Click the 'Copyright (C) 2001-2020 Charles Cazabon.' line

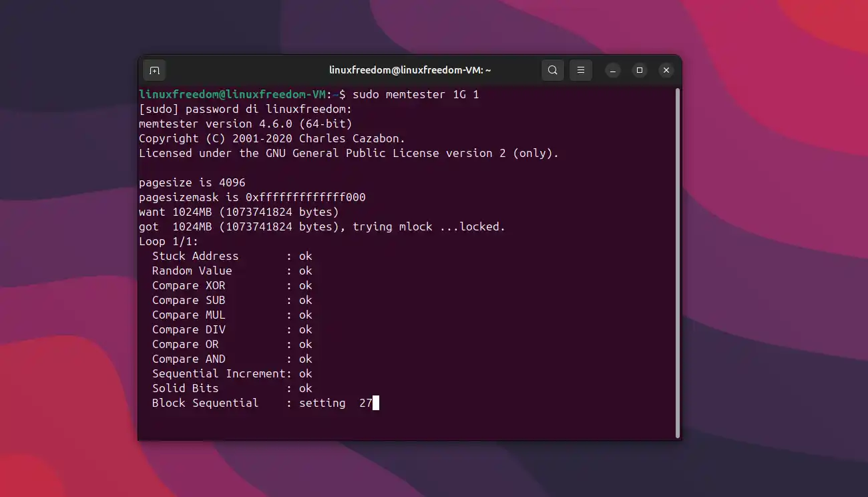[x=272, y=138]
